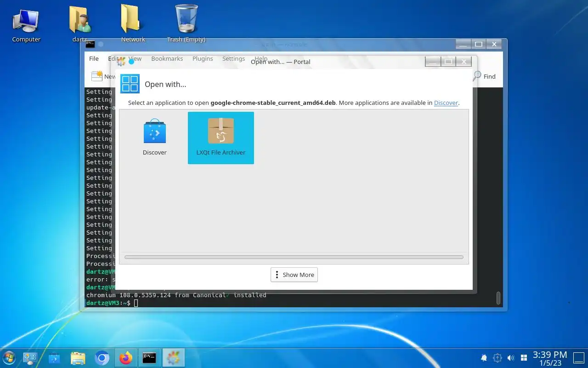588x368 pixels.
Task: Launch Firefox from the taskbar
Action: click(x=125, y=358)
